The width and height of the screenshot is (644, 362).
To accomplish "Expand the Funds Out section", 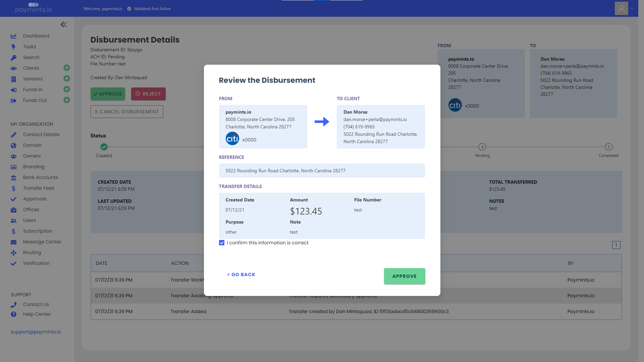I will point(67,100).
